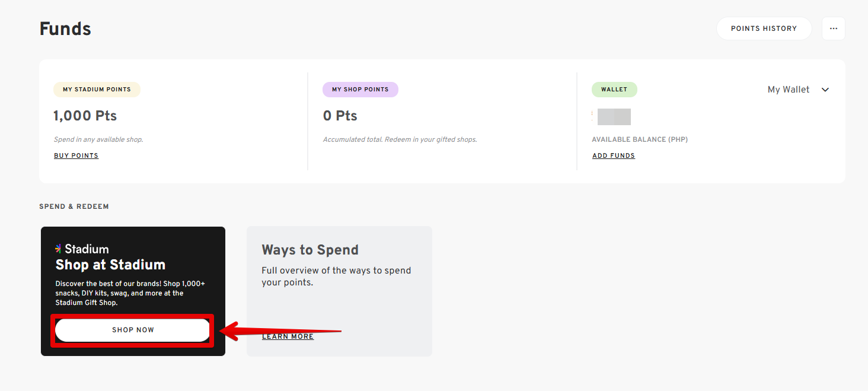Open the three-dot more options menu
This screenshot has width=868, height=391.
(833, 28)
